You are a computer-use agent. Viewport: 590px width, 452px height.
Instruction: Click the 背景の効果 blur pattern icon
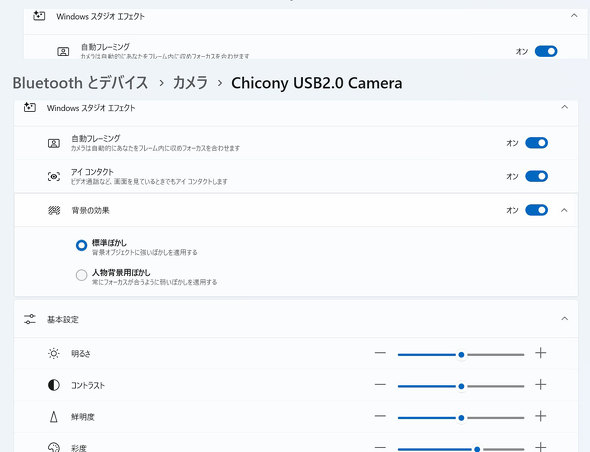pyautogui.click(x=54, y=210)
